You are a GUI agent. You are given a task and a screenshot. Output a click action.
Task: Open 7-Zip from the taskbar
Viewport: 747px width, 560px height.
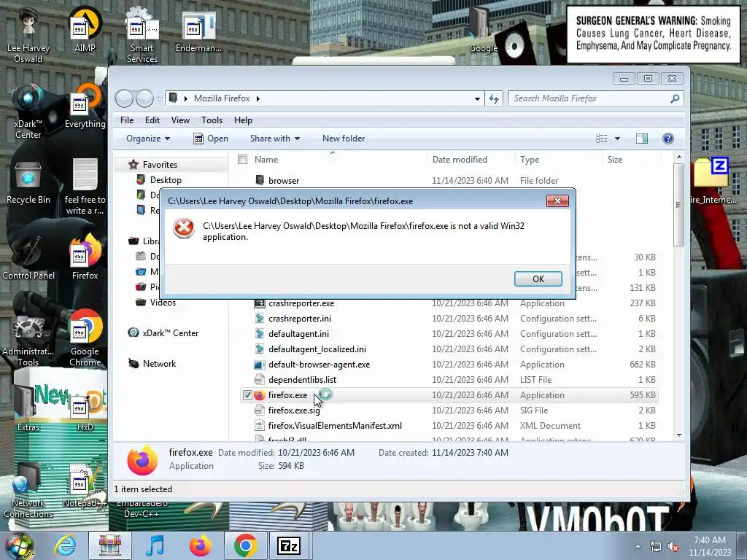point(289,545)
